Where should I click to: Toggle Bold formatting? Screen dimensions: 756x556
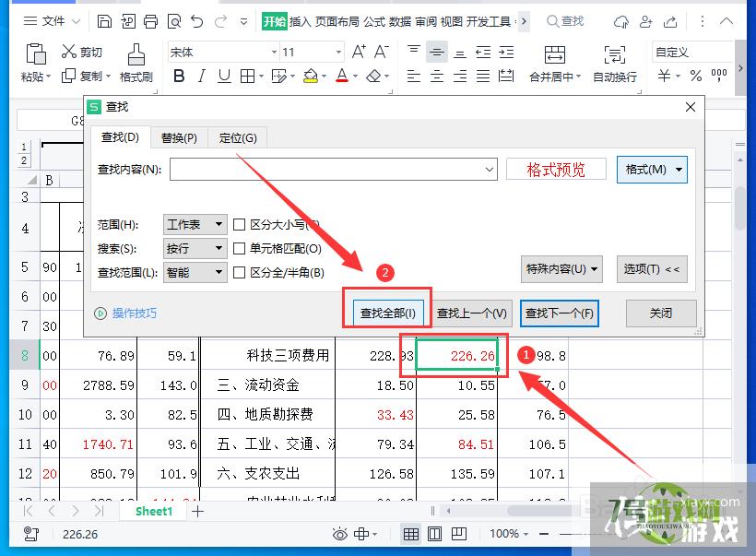click(179, 76)
